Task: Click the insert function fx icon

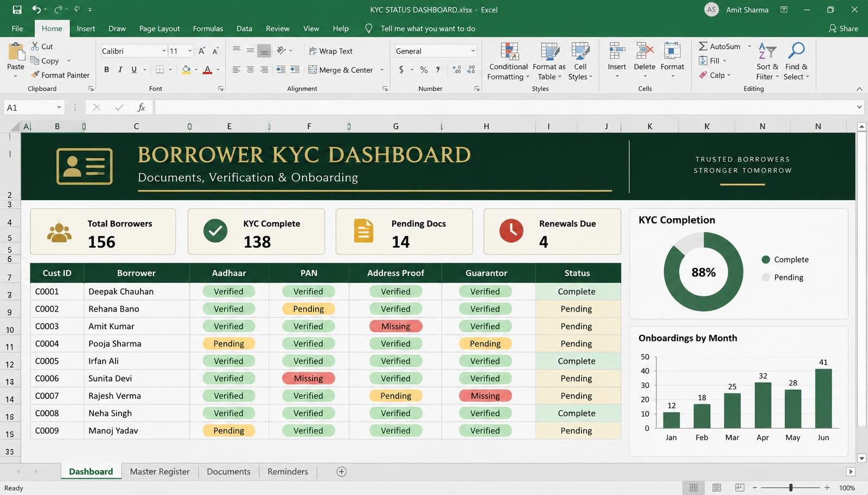Action: 141,107
